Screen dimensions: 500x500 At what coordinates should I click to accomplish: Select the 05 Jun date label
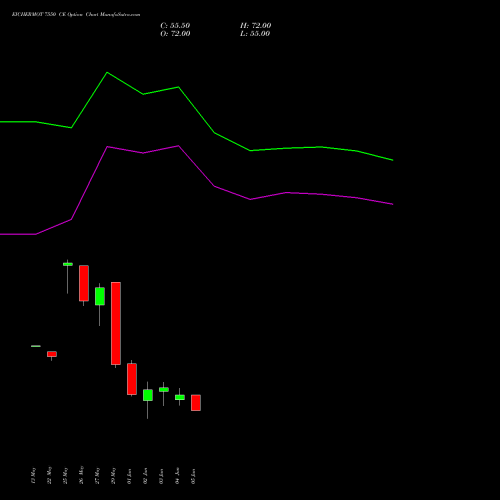click(193, 476)
